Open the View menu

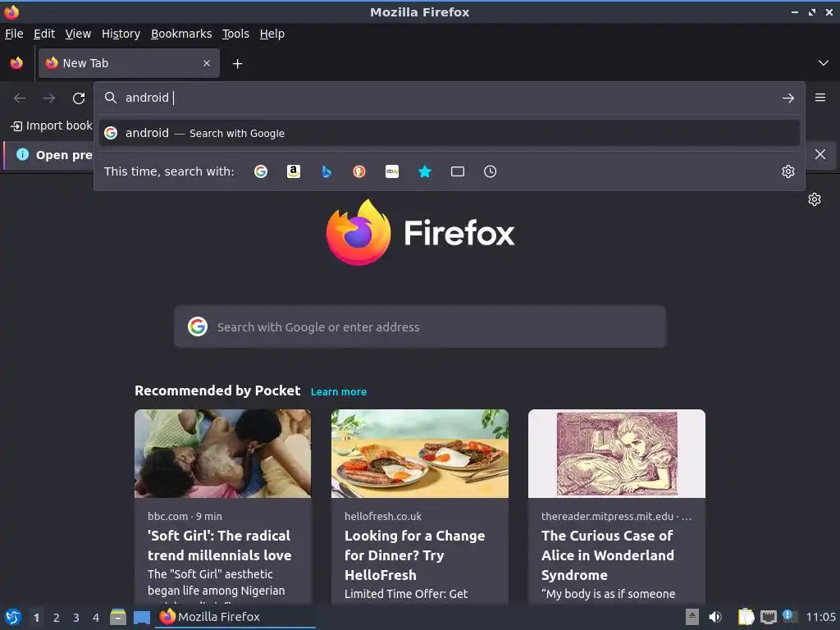78,34
